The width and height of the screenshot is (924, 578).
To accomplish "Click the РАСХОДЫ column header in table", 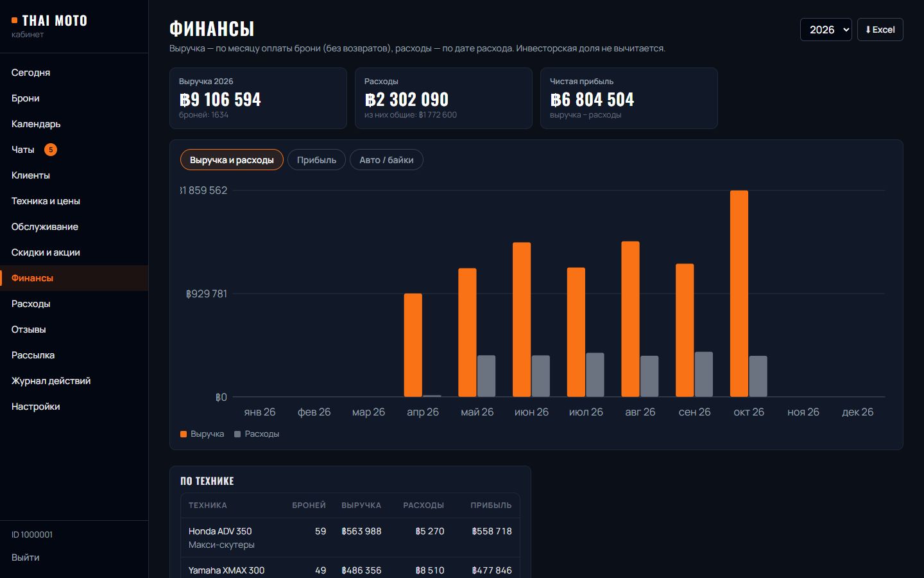I will click(424, 505).
